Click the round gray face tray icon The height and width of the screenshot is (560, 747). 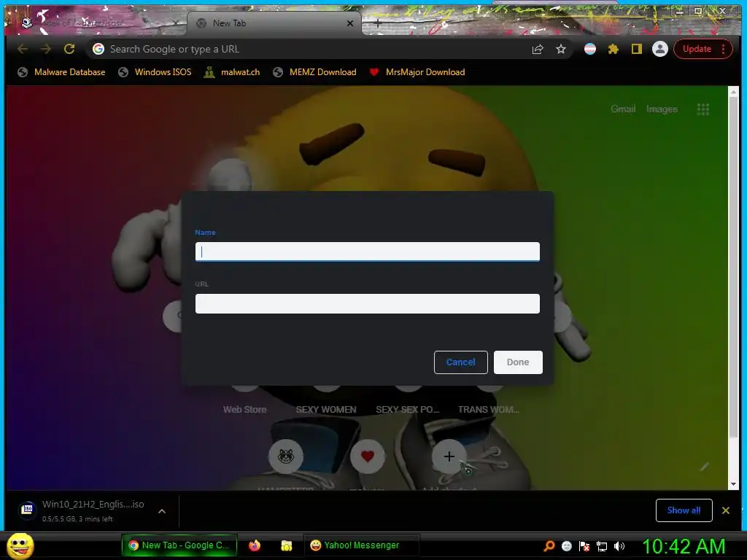(x=566, y=546)
